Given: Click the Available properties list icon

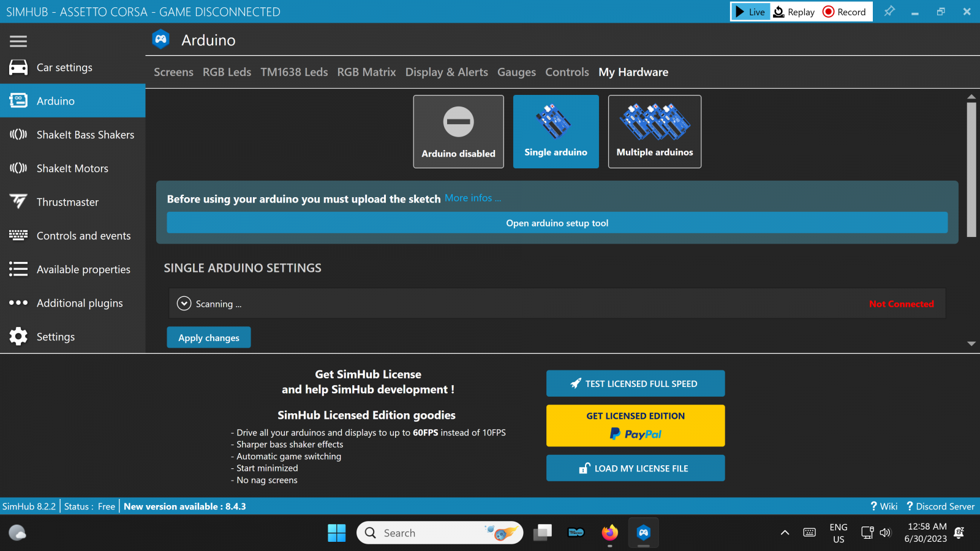Looking at the screenshot, I should (x=18, y=269).
